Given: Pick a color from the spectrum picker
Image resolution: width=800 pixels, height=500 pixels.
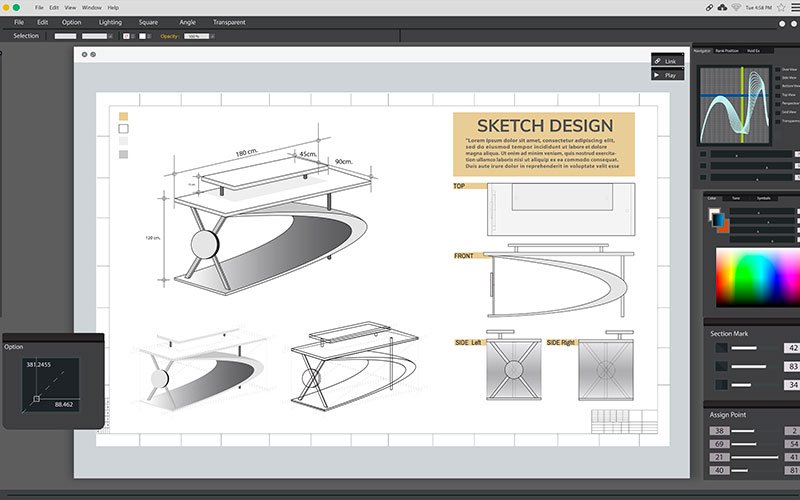Looking at the screenshot, I should (756, 277).
